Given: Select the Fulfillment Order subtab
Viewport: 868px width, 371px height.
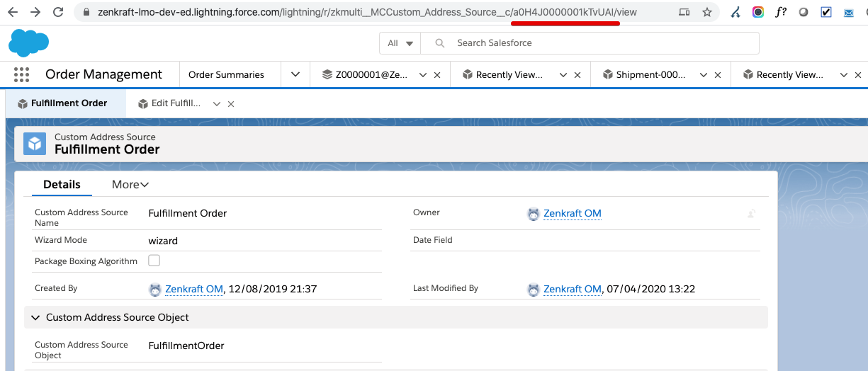Looking at the screenshot, I should pyautogui.click(x=69, y=103).
